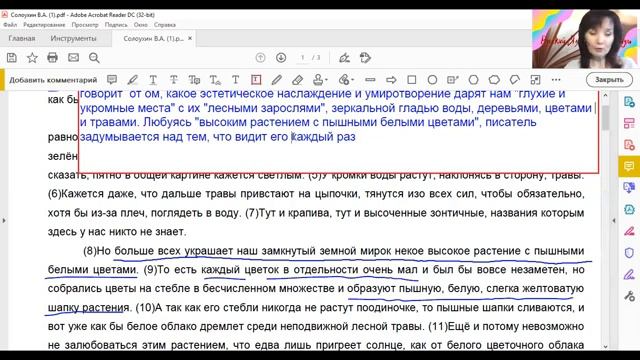The width and height of the screenshot is (640, 360).
Task: Open the Файл menu
Action: pyautogui.click(x=10, y=24)
